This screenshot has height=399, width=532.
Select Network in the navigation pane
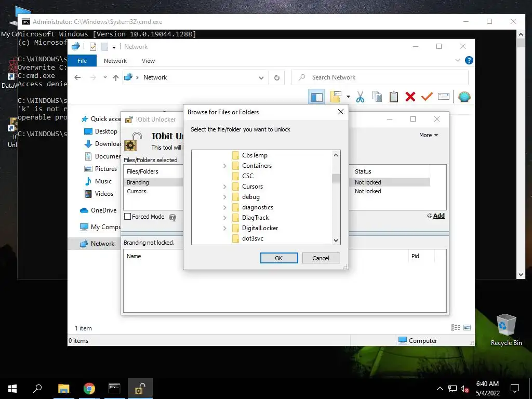pos(95,244)
